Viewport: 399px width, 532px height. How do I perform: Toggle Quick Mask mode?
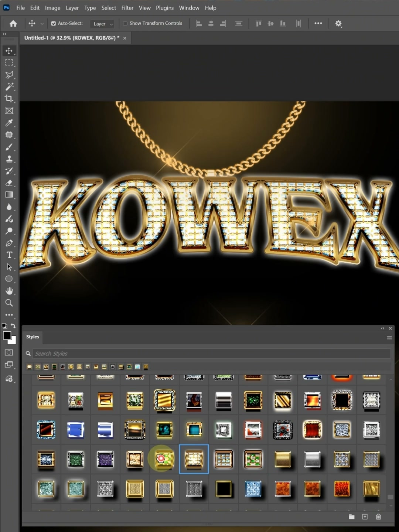tap(9, 352)
